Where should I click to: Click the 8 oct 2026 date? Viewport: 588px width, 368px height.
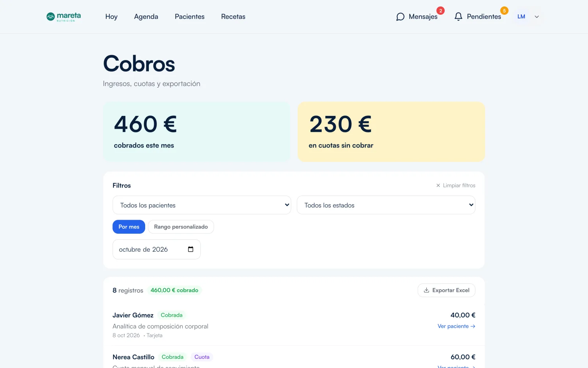(x=126, y=336)
